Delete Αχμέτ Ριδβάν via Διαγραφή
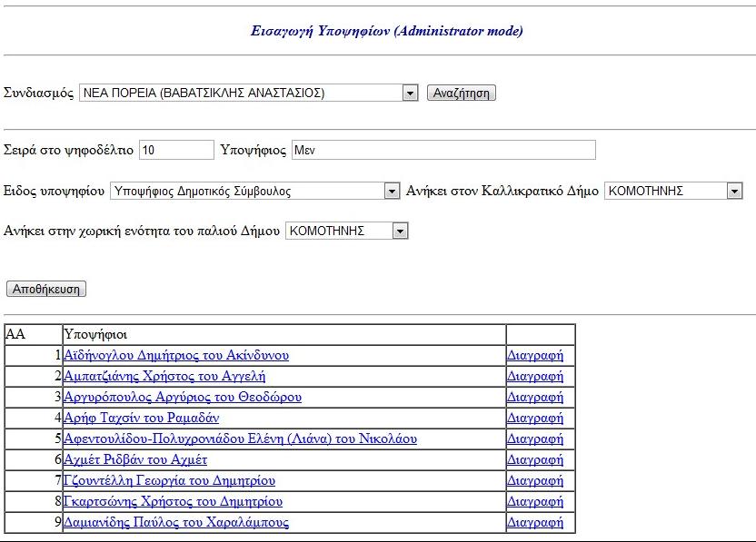This screenshot has height=542, width=756. pos(535,459)
